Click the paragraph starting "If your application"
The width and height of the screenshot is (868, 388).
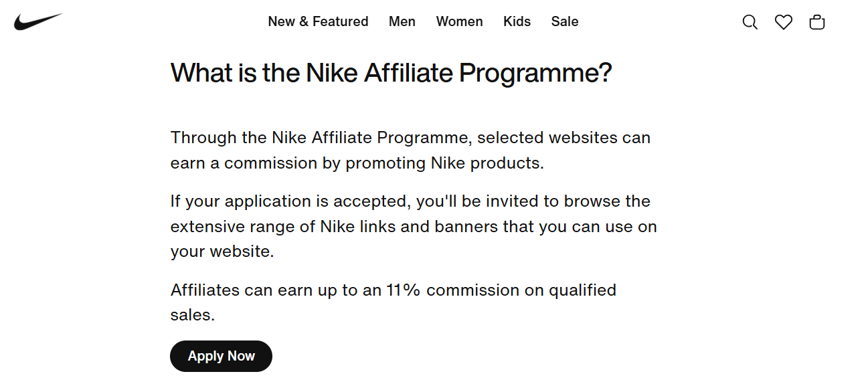coord(414,227)
